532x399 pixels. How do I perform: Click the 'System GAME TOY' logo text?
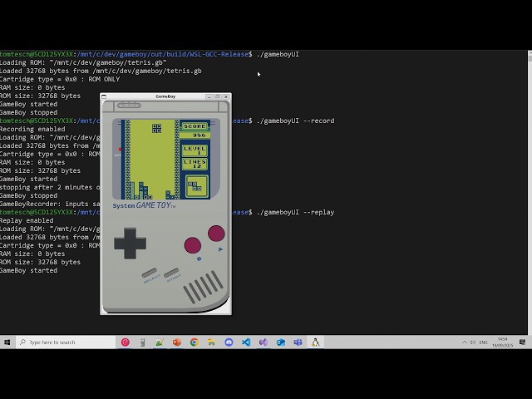(144, 205)
